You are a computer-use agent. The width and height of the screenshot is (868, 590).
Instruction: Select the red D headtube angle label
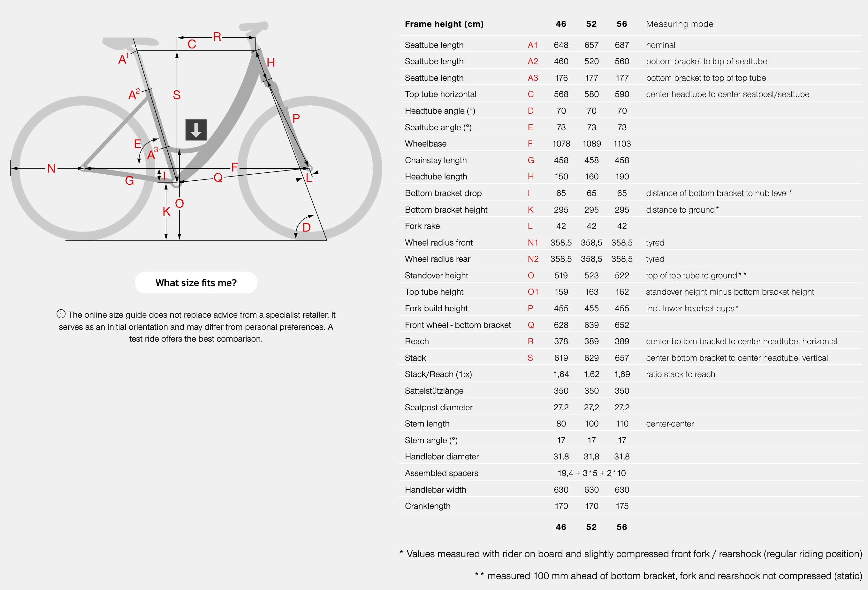coord(307,227)
